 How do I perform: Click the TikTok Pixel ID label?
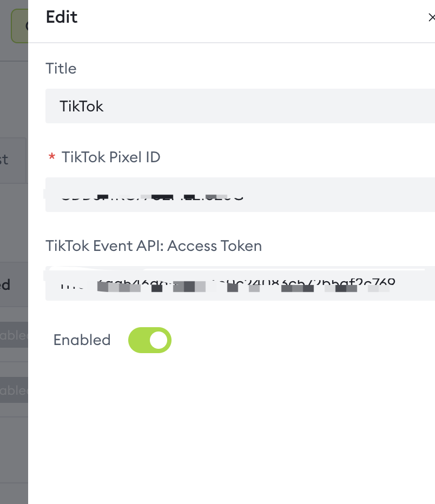tap(110, 157)
